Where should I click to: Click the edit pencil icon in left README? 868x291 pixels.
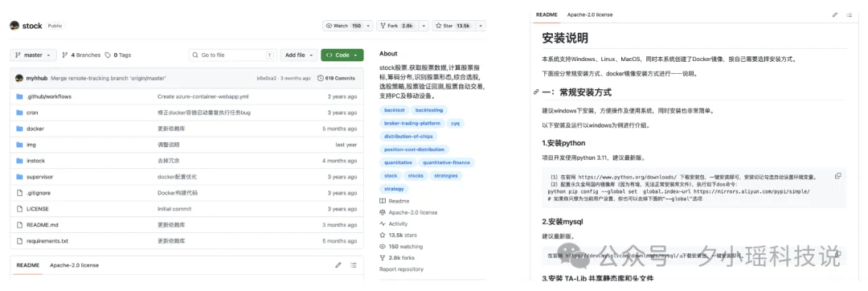pyautogui.click(x=338, y=265)
